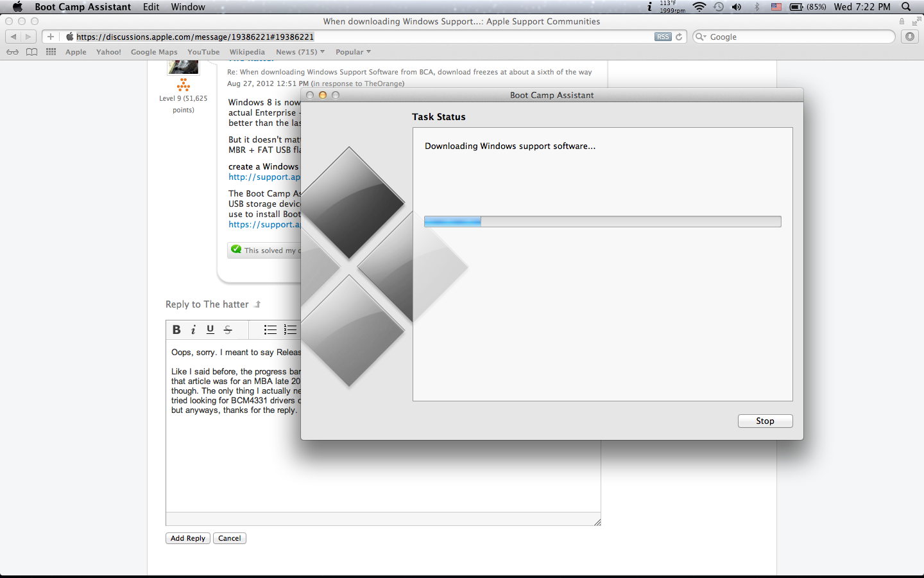
Task: Open the volume control menu
Action: coord(737,6)
